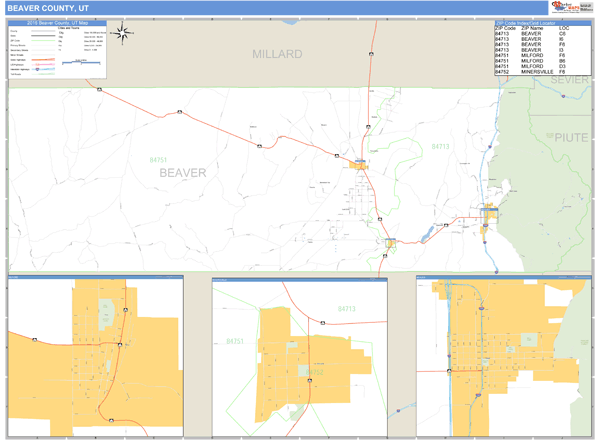Click the 'PIUTE' county label
The width and height of the screenshot is (600, 440).
pos(571,137)
